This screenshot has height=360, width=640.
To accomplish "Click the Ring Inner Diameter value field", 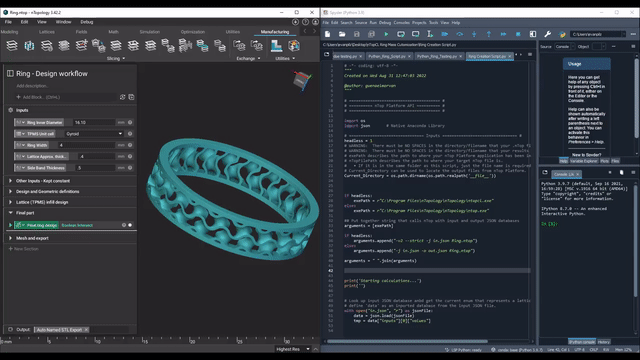I will point(94,122).
